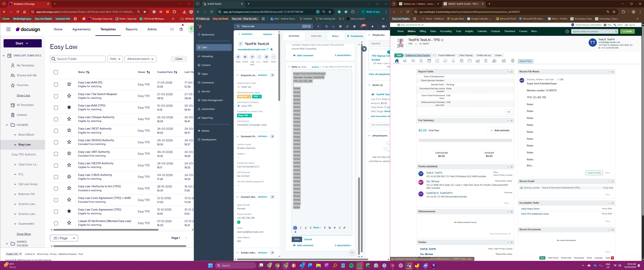Collapse the Deals (1) section

pyautogui.click(x=369, y=85)
